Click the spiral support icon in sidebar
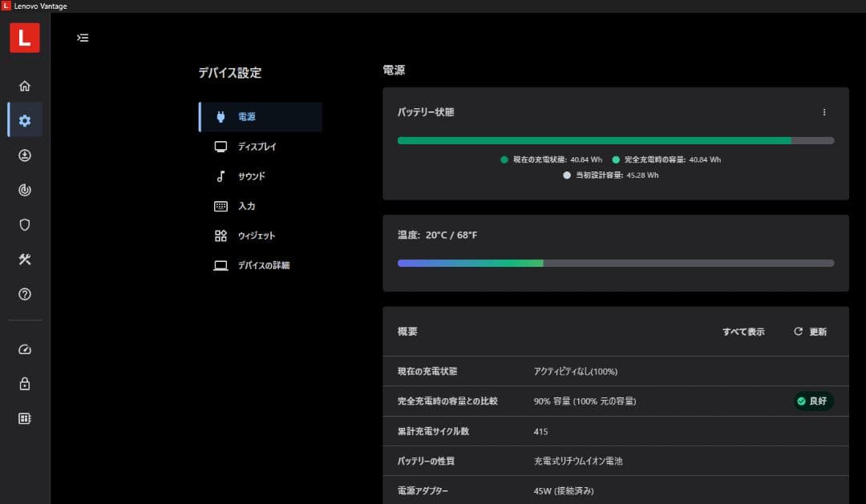The width and height of the screenshot is (866, 504). [x=25, y=190]
